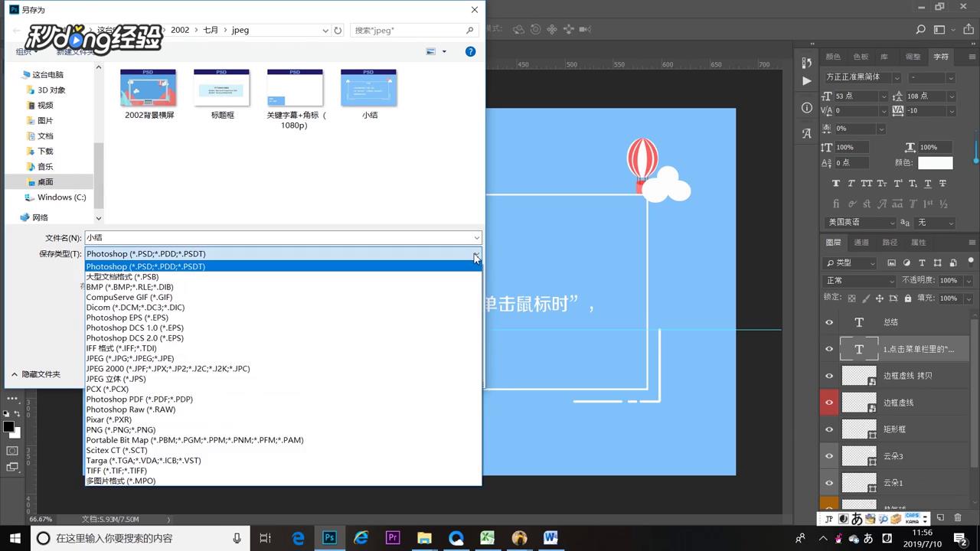Viewport: 980px width, 551px height.
Task: Open Word from the Windows taskbar
Action: 550,538
